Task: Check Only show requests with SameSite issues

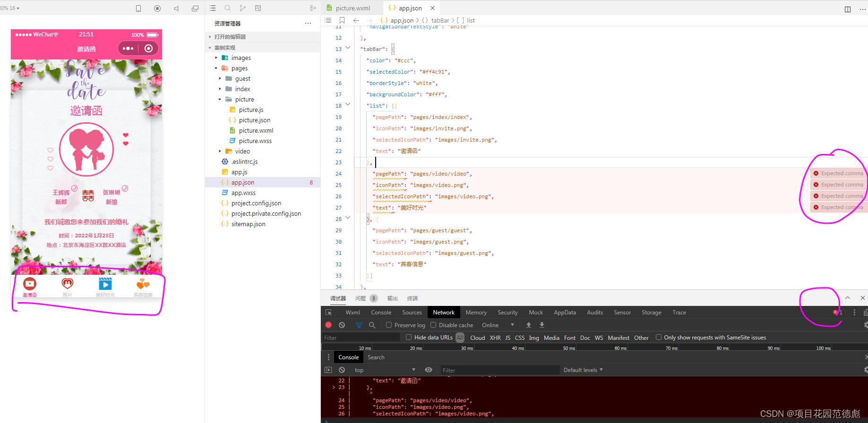Action: click(659, 337)
